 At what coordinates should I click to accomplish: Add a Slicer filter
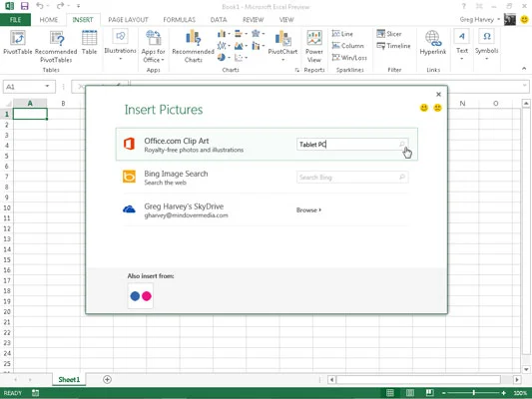coord(389,34)
